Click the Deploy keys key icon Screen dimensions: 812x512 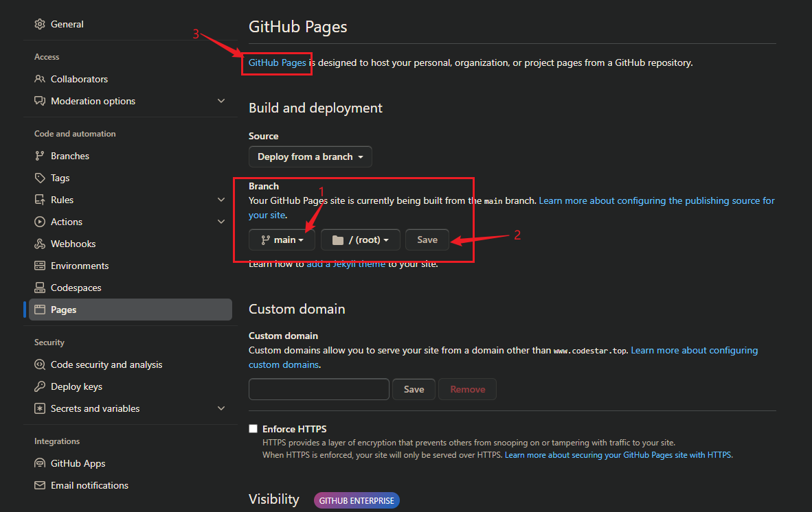(40, 386)
